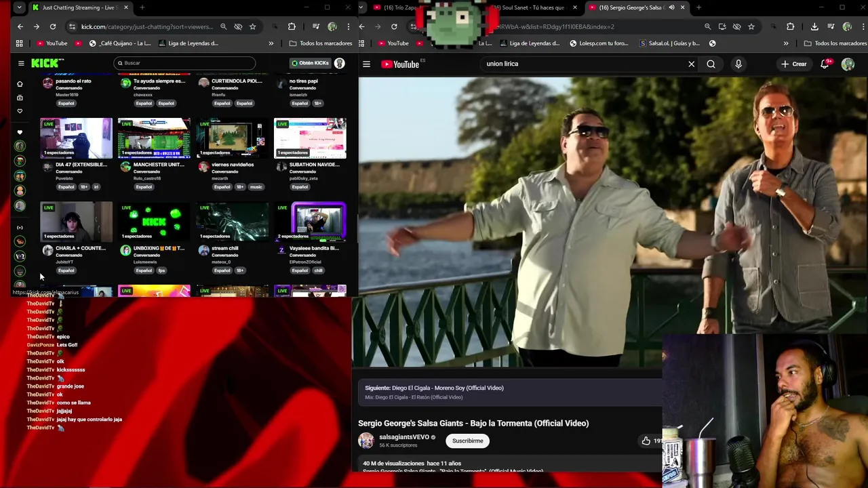Open the Kick sidebar Browse icon

20,98
